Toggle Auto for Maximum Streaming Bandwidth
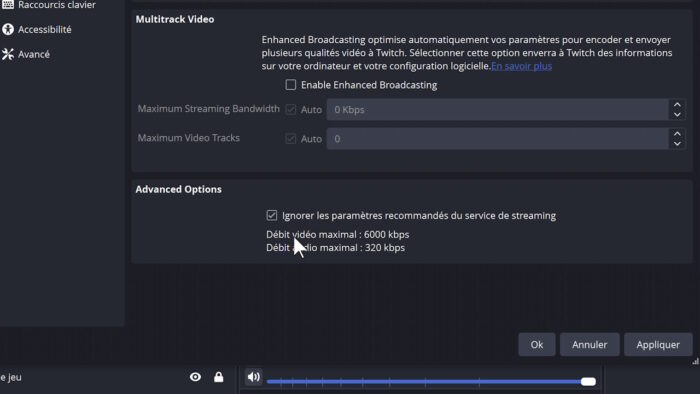Viewport: 700px width, 394px height. tap(291, 109)
